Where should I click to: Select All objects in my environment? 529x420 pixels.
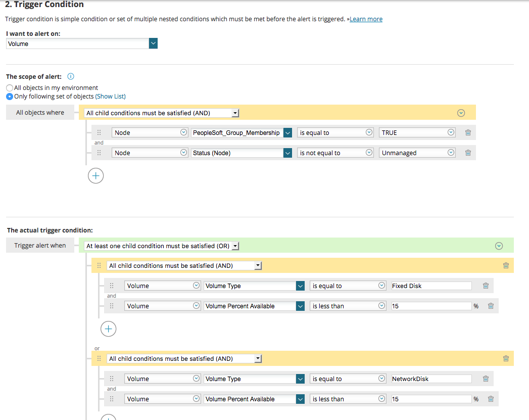pyautogui.click(x=10, y=88)
